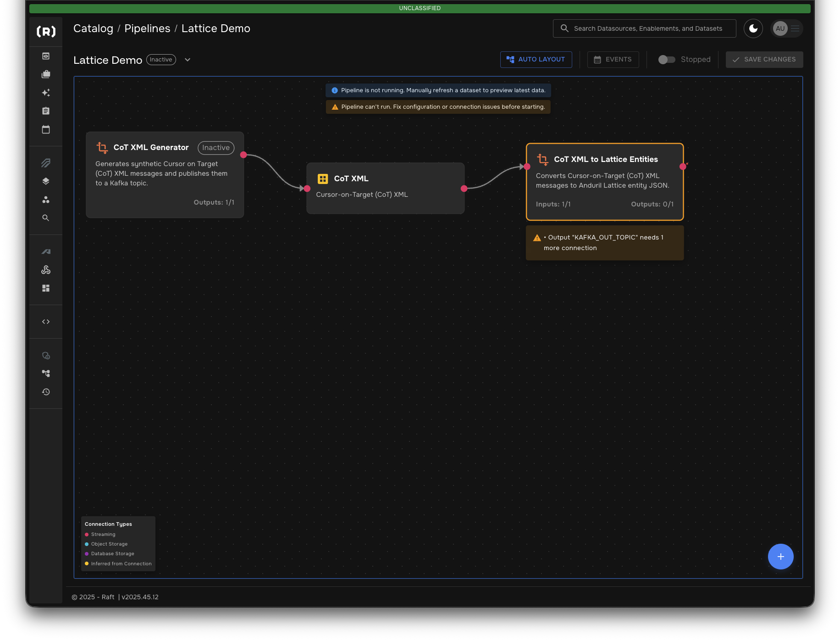Click the shield security icon in sidebar
The height and width of the screenshot is (641, 840).
coord(46,356)
